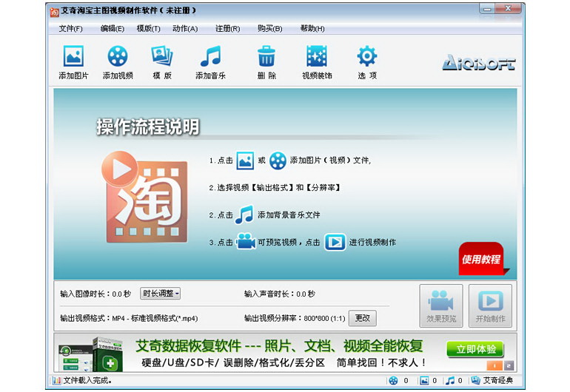Viewport: 570px width, 392px height.
Task: Click the 艾奇经典 template name in status bar
Action: (x=497, y=380)
